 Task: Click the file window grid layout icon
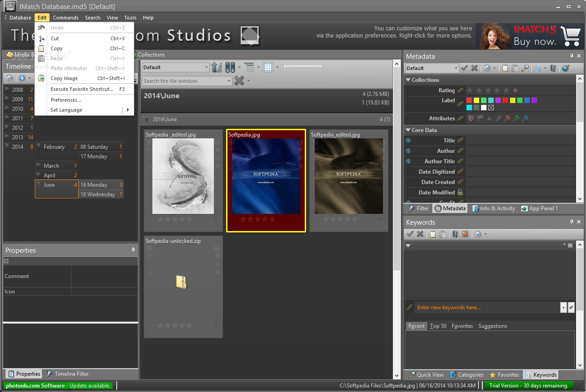tap(268, 67)
